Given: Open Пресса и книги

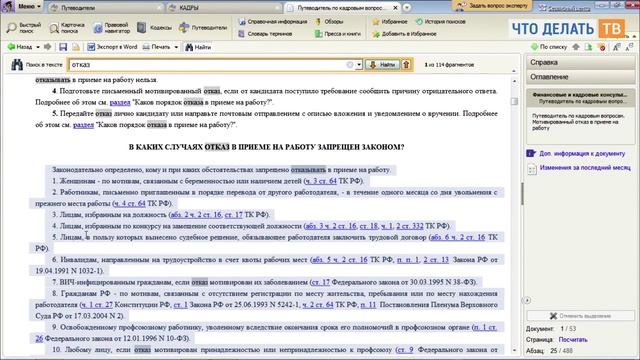Looking at the screenshot, I should [x=338, y=34].
